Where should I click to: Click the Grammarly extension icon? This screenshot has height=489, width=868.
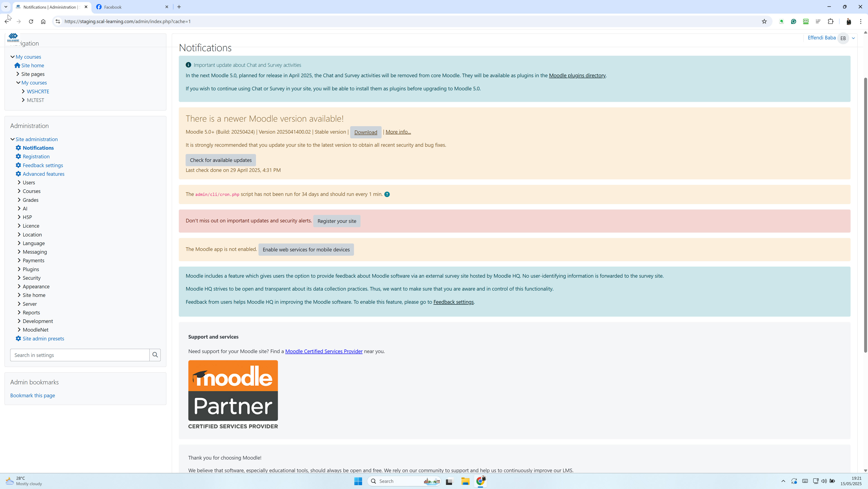[794, 21]
